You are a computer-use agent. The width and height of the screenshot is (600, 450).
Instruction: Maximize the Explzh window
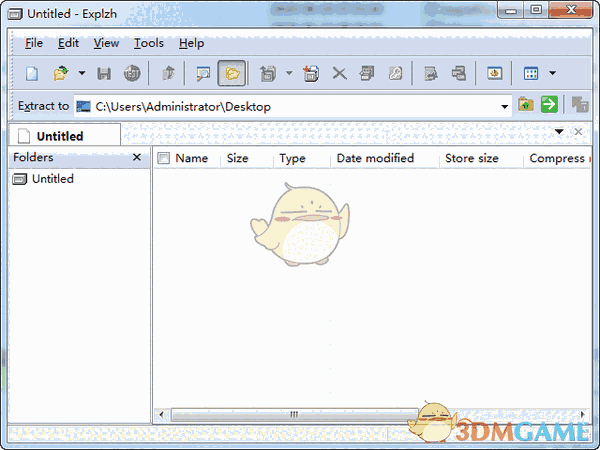[536, 10]
